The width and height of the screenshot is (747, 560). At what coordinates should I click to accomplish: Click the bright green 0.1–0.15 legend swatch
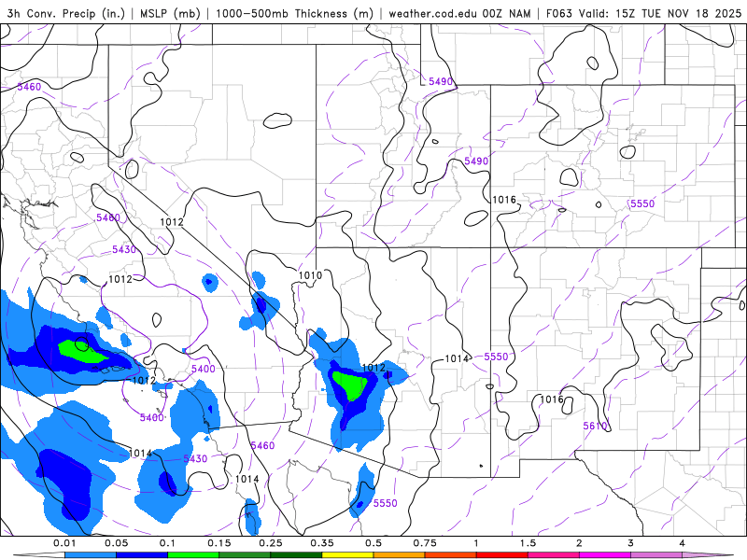193,555
